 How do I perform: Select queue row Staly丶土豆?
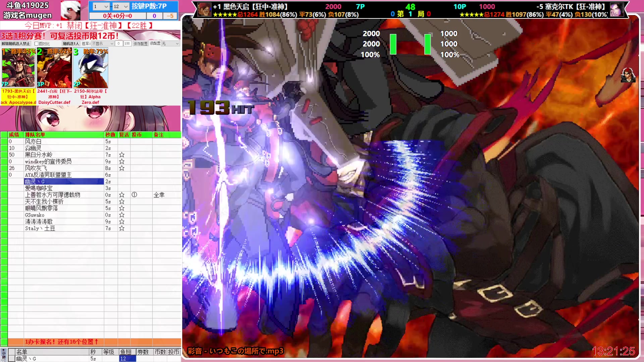[x=64, y=228]
